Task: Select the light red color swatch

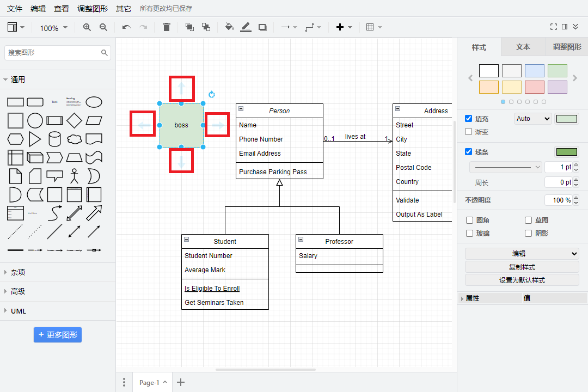Action: coord(534,87)
